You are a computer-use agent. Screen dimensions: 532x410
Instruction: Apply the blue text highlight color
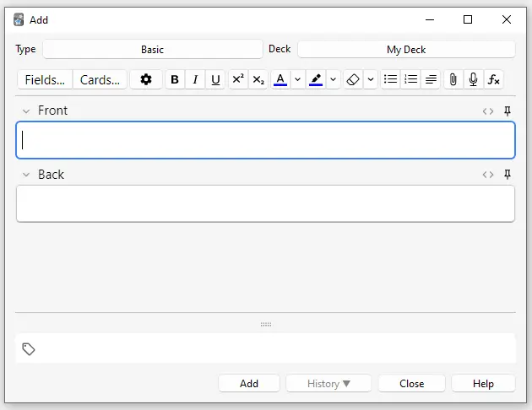316,79
